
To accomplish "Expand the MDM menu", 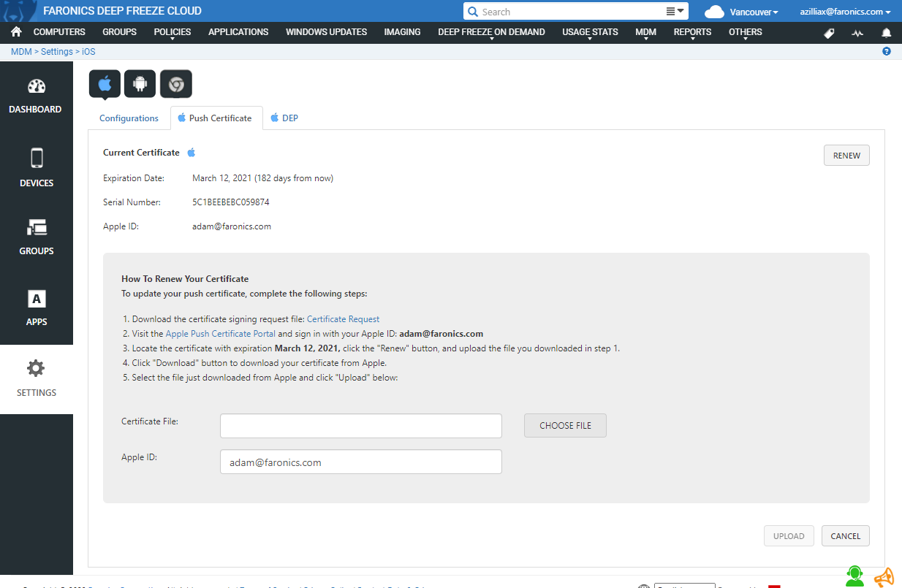I will point(645,32).
